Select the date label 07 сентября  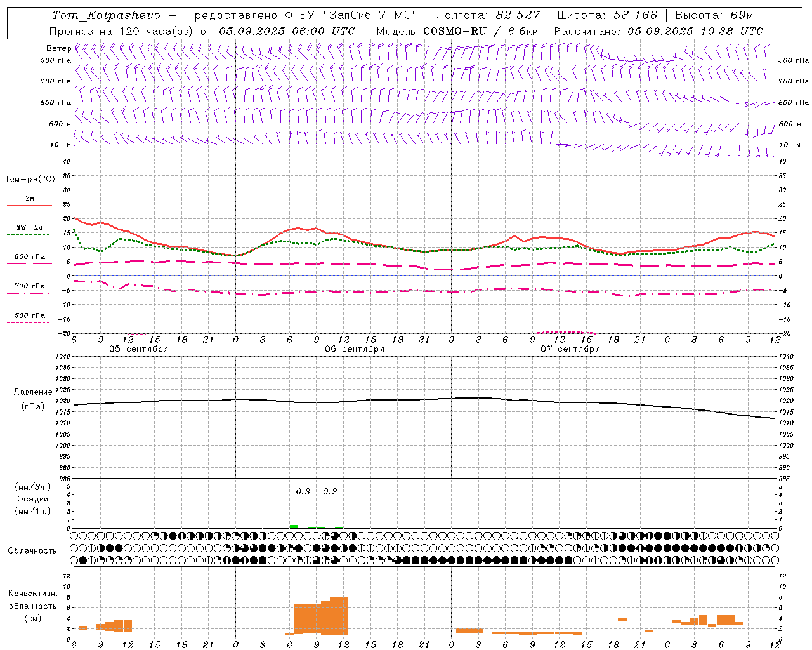click(x=570, y=349)
